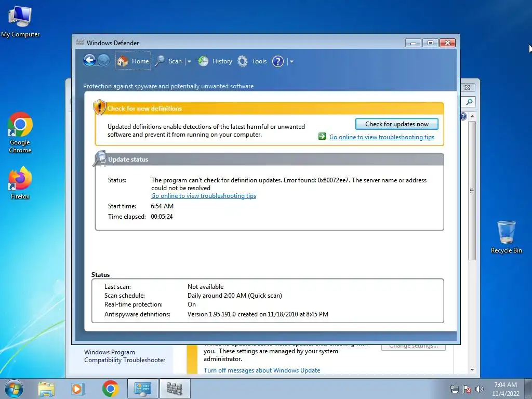The width and height of the screenshot is (532, 399).
Task: Minimize the Windows Defender window
Action: (413, 43)
